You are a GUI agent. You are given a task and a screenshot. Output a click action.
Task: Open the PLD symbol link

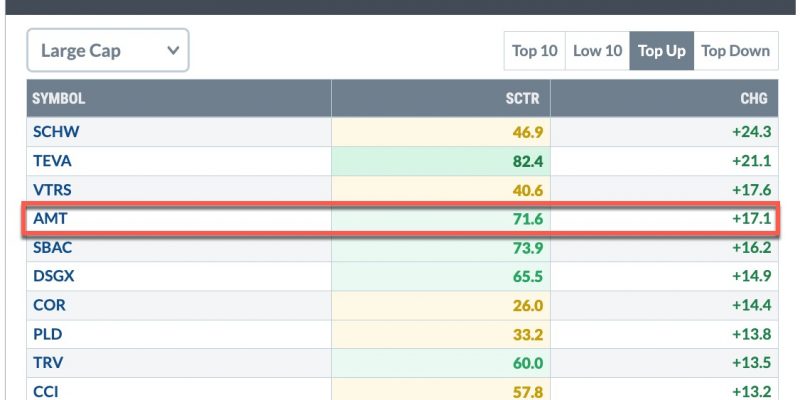pos(47,334)
